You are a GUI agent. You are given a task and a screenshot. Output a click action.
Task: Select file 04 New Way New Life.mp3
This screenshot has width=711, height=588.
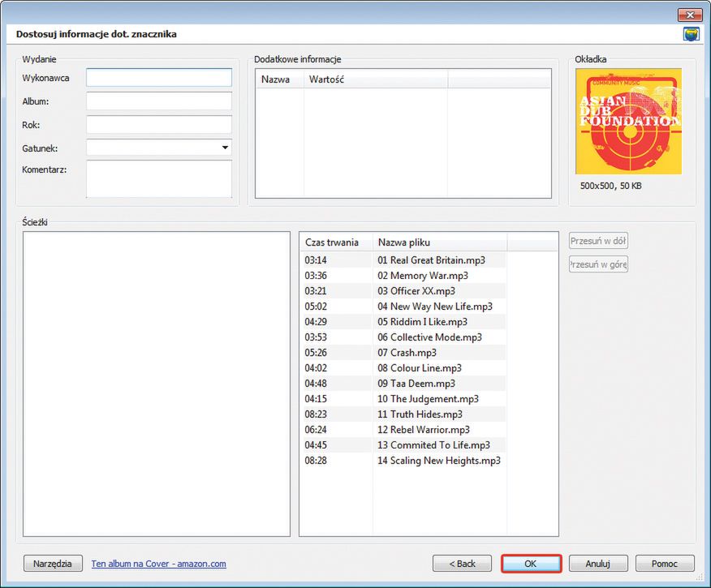pyautogui.click(x=435, y=307)
